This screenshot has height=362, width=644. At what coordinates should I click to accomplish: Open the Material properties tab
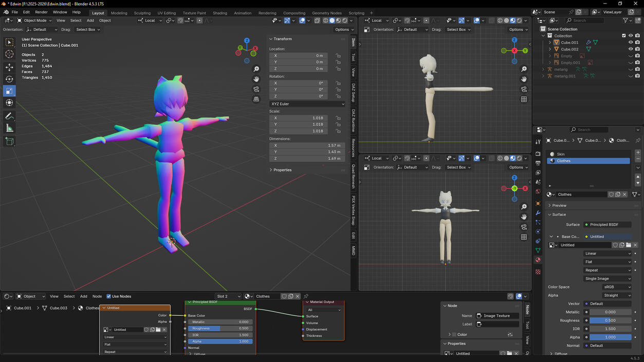(x=538, y=260)
